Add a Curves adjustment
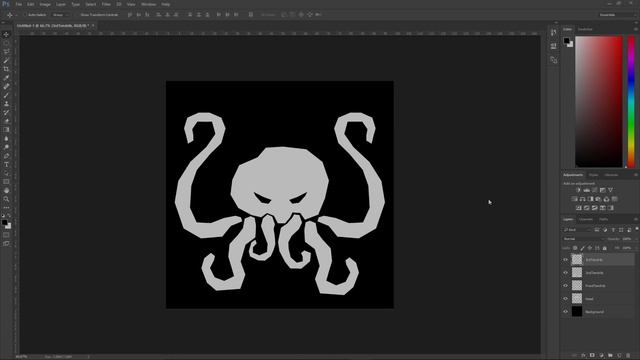Screen dimensions: 640x360 click(x=595, y=190)
